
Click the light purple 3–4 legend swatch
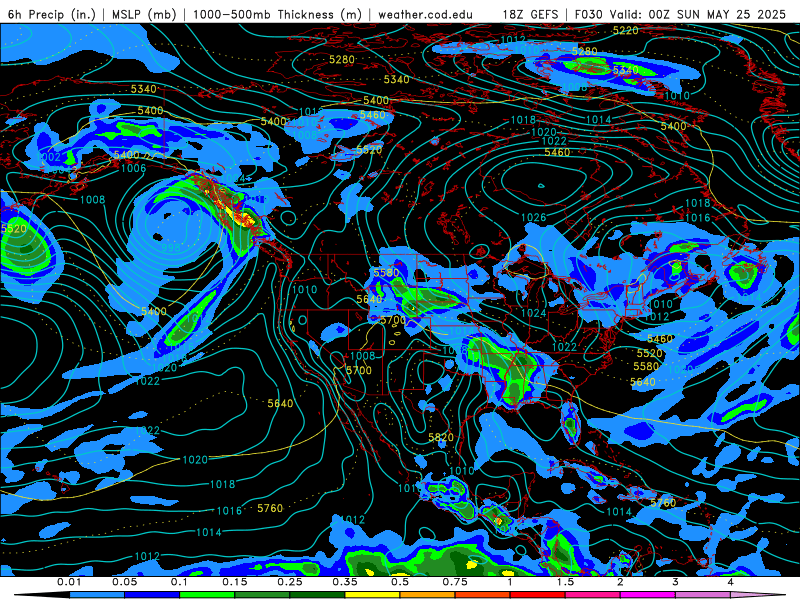[x=703, y=595]
